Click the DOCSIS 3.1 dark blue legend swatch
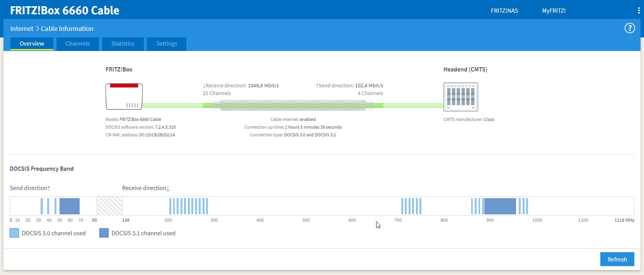Viewport: 644px width, 275px height. tap(104, 233)
